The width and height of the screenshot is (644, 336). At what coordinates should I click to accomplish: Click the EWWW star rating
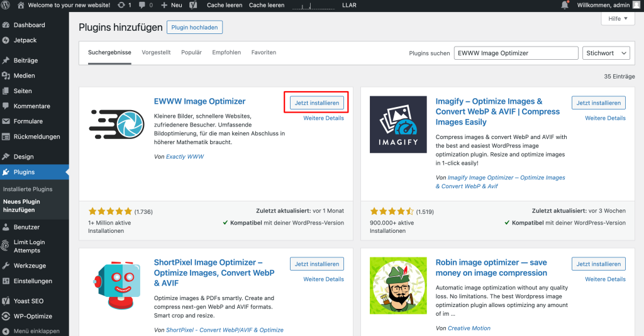coord(110,211)
